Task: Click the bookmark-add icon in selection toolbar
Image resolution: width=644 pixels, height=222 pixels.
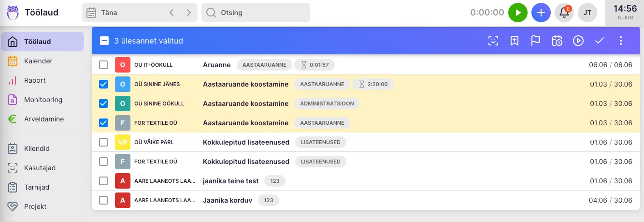Action: point(515,41)
